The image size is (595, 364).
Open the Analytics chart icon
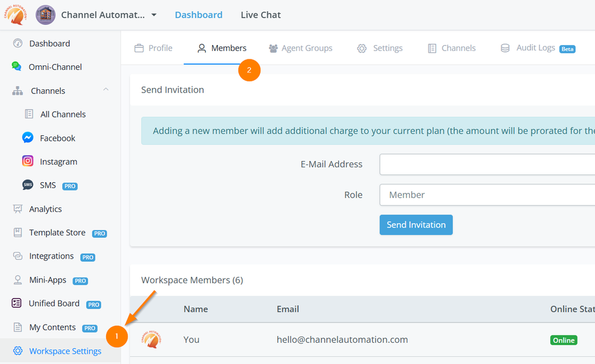click(17, 209)
